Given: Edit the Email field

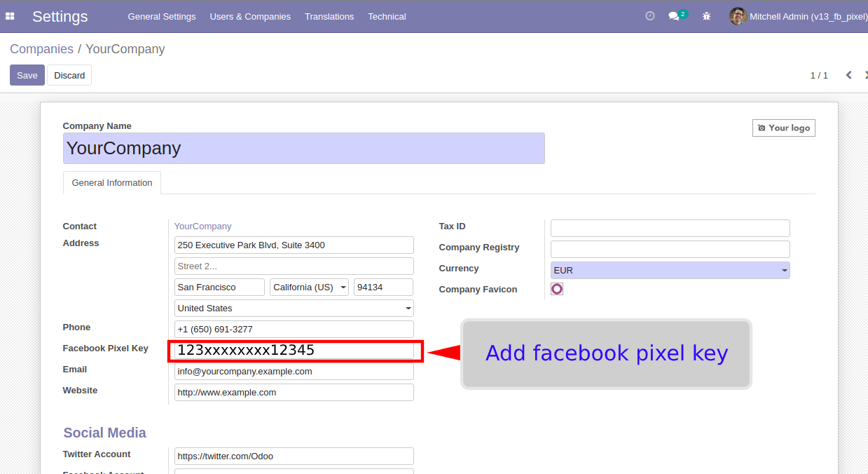Looking at the screenshot, I should (x=294, y=372).
